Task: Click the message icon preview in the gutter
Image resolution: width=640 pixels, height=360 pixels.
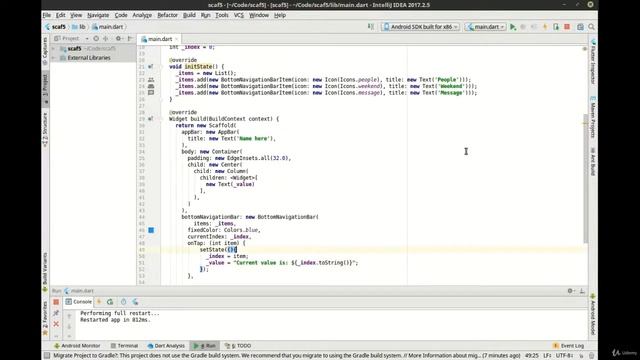Action: pyautogui.click(x=151, y=93)
